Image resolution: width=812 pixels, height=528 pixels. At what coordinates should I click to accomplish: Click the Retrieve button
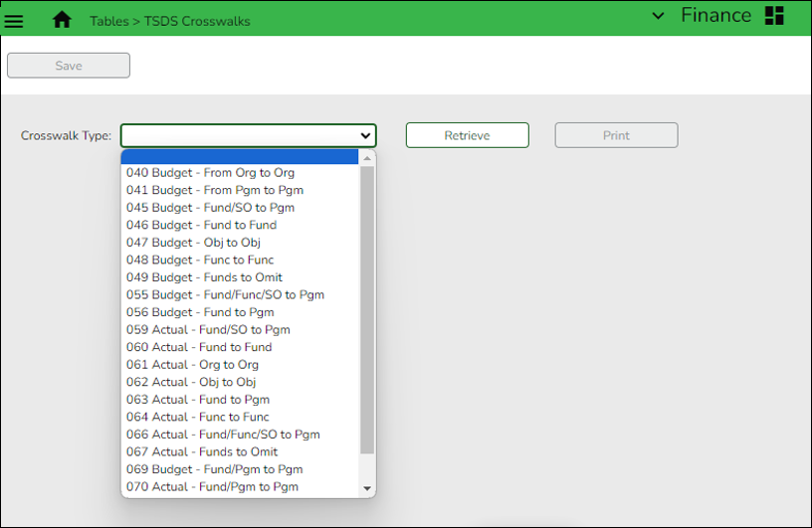coord(467,136)
